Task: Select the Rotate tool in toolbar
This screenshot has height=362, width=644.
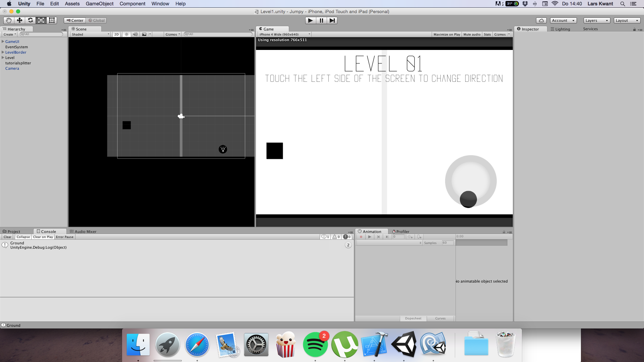Action: tap(30, 20)
